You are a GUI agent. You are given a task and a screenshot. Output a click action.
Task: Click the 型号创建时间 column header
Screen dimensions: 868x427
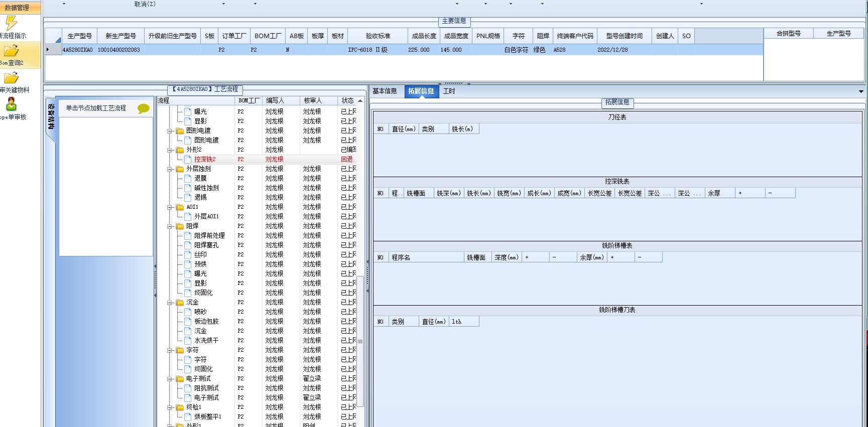pyautogui.click(x=624, y=36)
